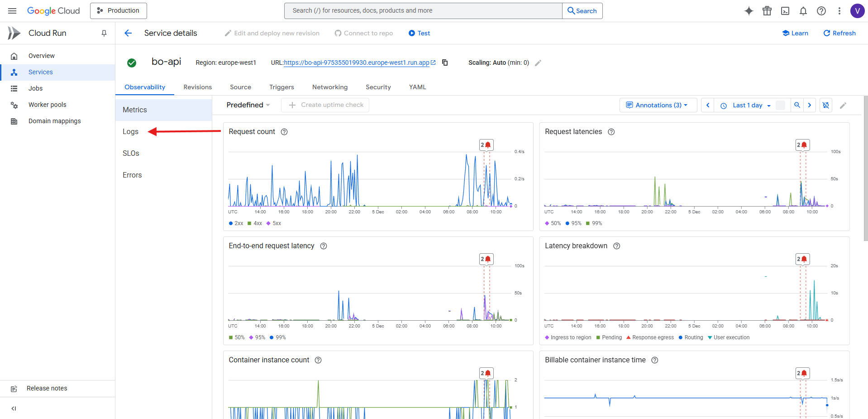868x419 pixels.
Task: Open the navigation hamburger menu
Action: click(12, 10)
